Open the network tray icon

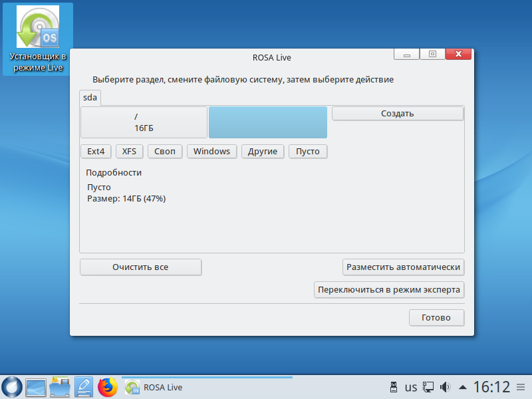tap(429, 387)
